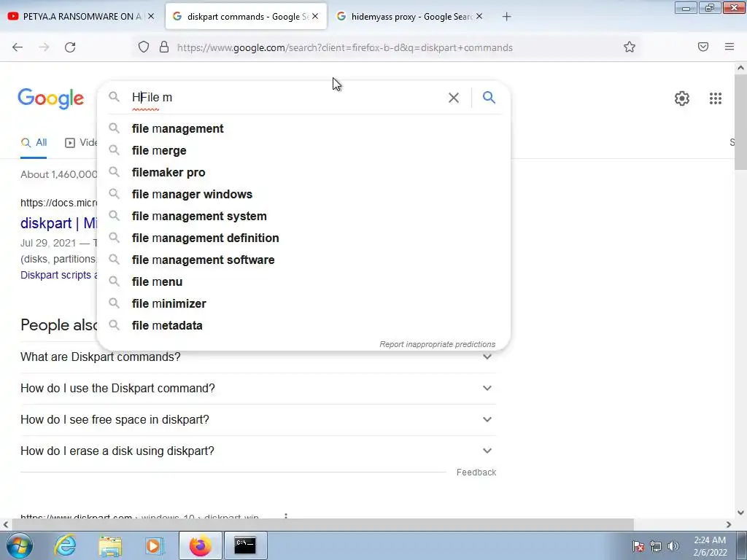Close the hidemyass proxy tab
The height and width of the screenshot is (560, 747).
[479, 17]
